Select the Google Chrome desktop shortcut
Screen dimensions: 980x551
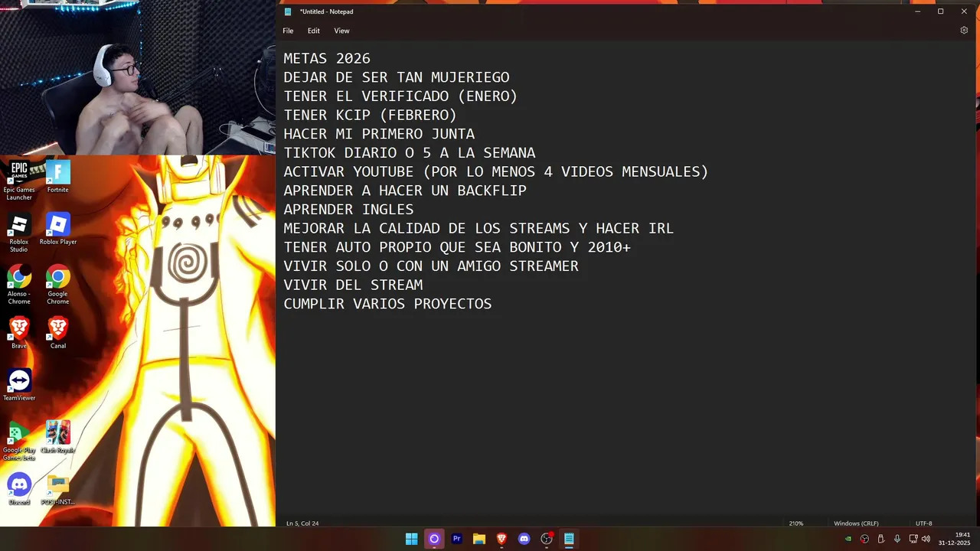tap(58, 285)
